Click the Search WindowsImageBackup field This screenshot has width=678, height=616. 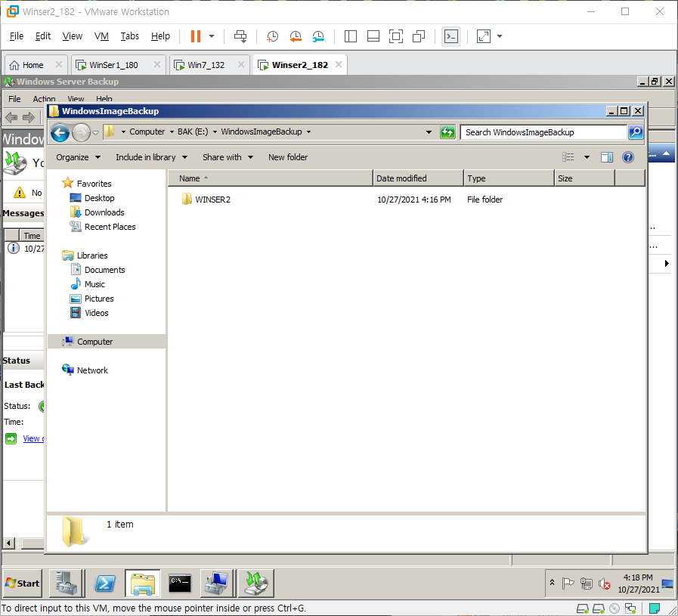[x=543, y=132]
